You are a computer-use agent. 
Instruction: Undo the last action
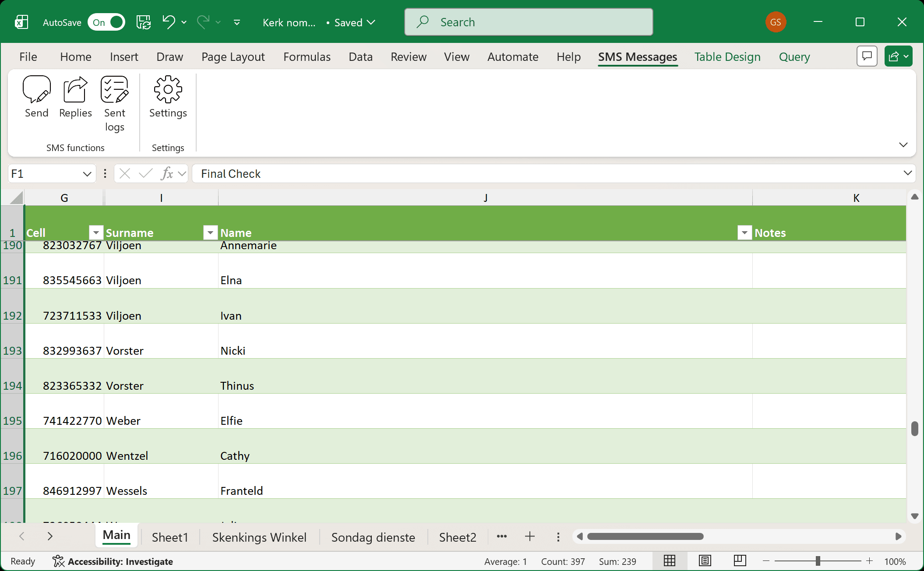pyautogui.click(x=169, y=22)
